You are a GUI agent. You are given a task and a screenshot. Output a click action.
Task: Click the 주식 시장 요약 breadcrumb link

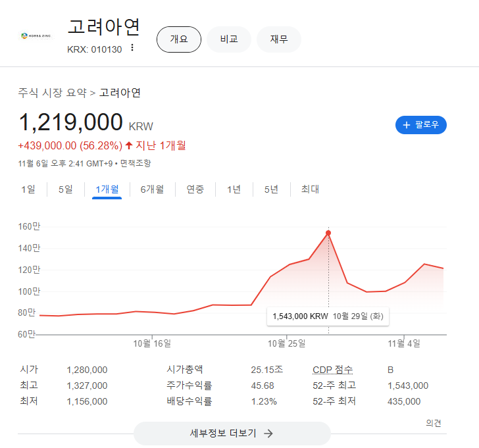coord(52,93)
